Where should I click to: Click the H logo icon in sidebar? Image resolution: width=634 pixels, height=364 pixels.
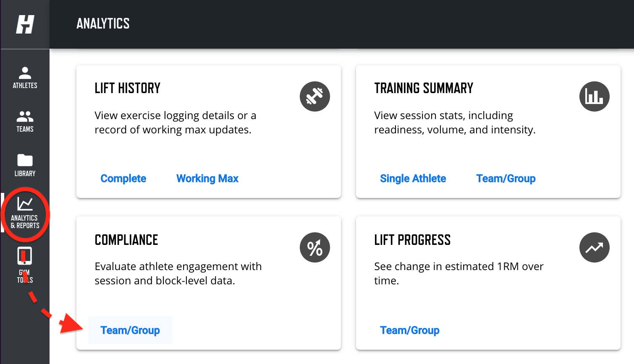click(x=25, y=24)
